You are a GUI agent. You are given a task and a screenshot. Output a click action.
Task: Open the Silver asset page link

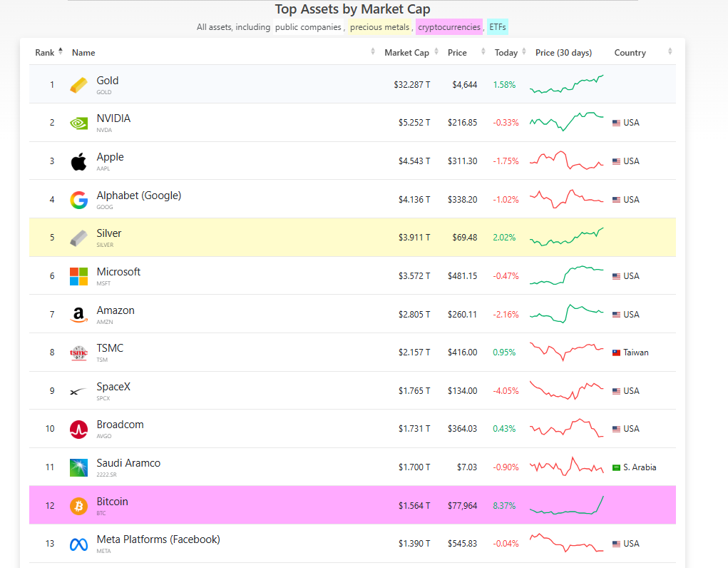(109, 233)
